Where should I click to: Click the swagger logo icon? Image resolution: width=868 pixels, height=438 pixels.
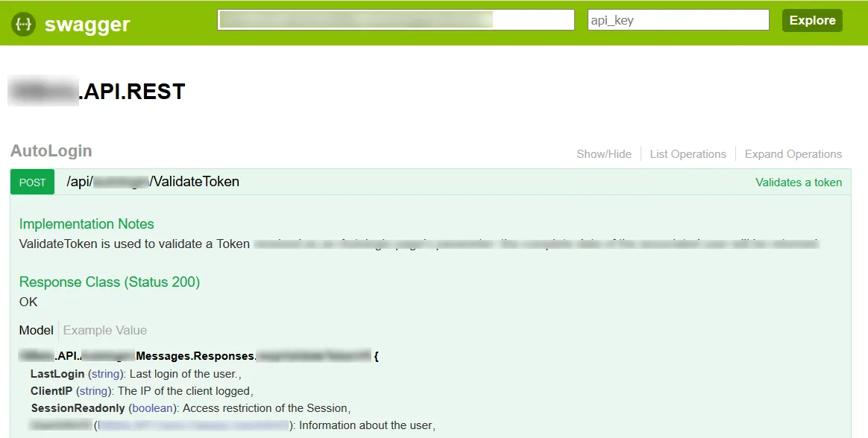tap(23, 25)
